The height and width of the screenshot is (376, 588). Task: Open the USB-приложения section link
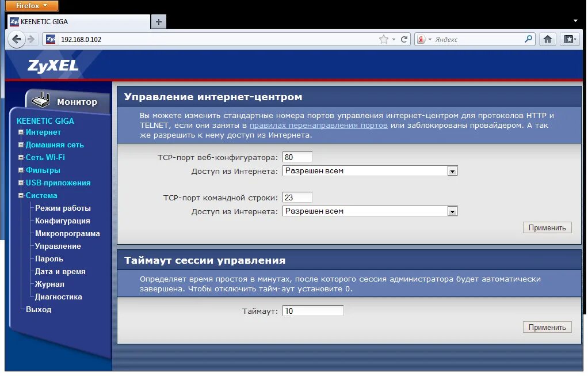(x=58, y=183)
